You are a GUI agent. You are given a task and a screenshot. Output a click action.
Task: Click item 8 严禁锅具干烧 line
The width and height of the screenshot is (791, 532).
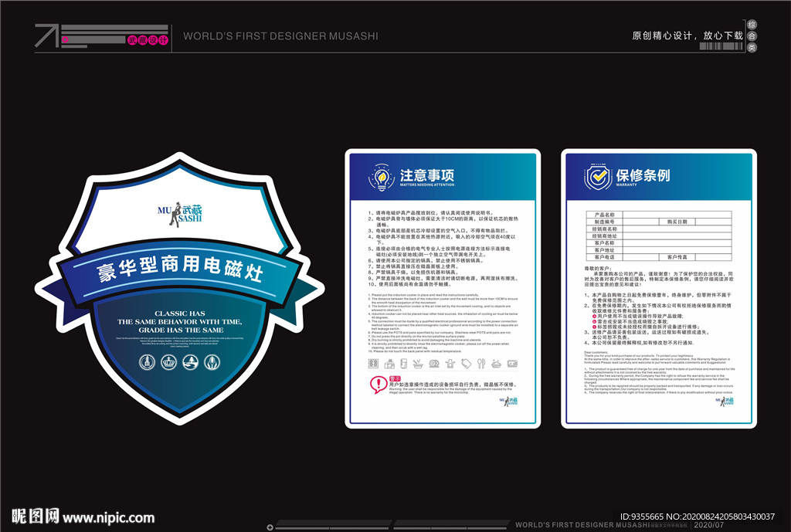tap(412, 273)
